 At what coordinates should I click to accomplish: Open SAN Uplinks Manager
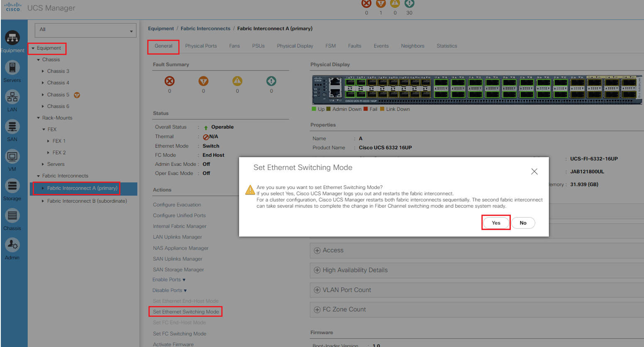click(x=178, y=259)
